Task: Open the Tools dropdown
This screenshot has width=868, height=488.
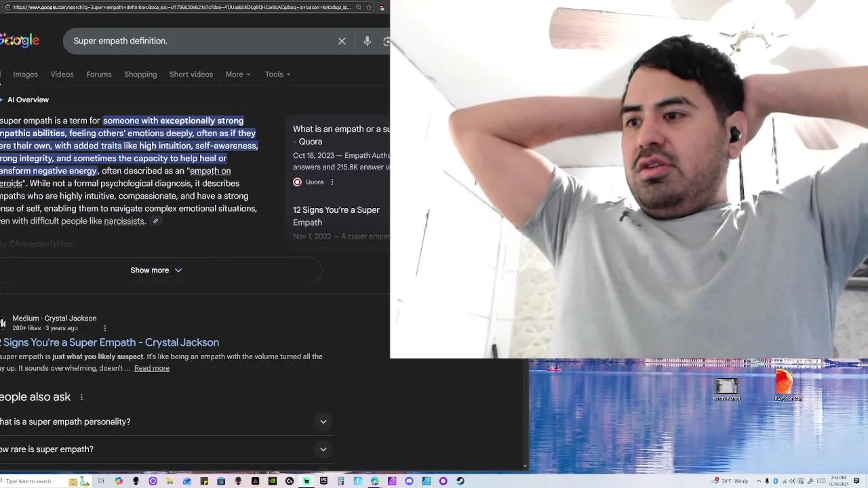Action: point(278,75)
